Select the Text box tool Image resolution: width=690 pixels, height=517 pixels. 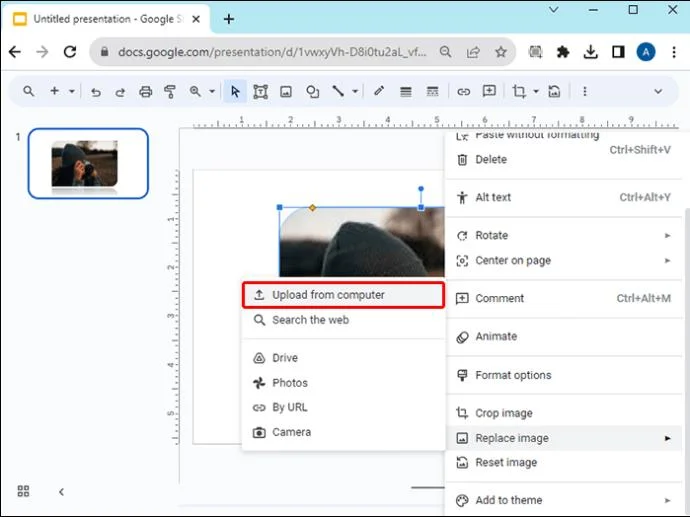(260, 92)
